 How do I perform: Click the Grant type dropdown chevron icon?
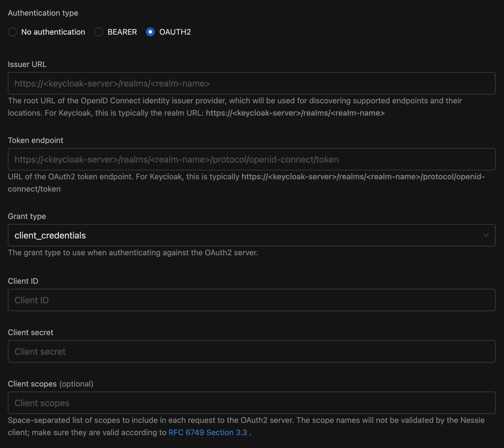[486, 235]
